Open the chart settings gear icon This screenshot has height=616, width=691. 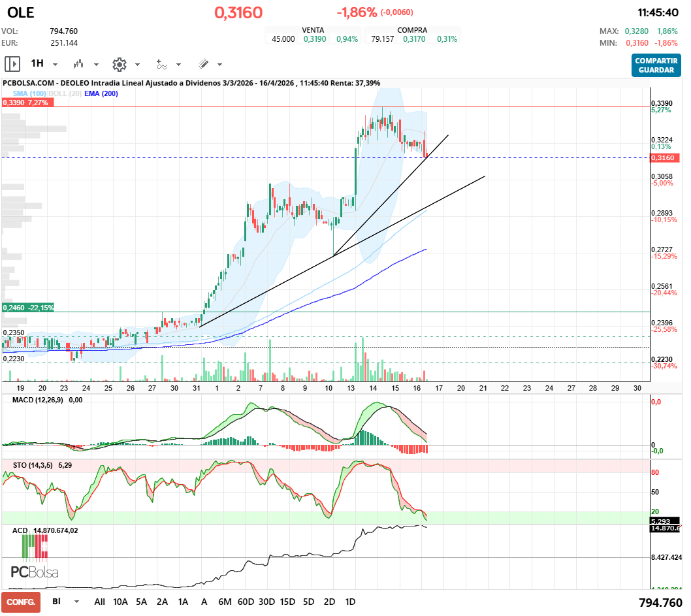tap(119, 64)
